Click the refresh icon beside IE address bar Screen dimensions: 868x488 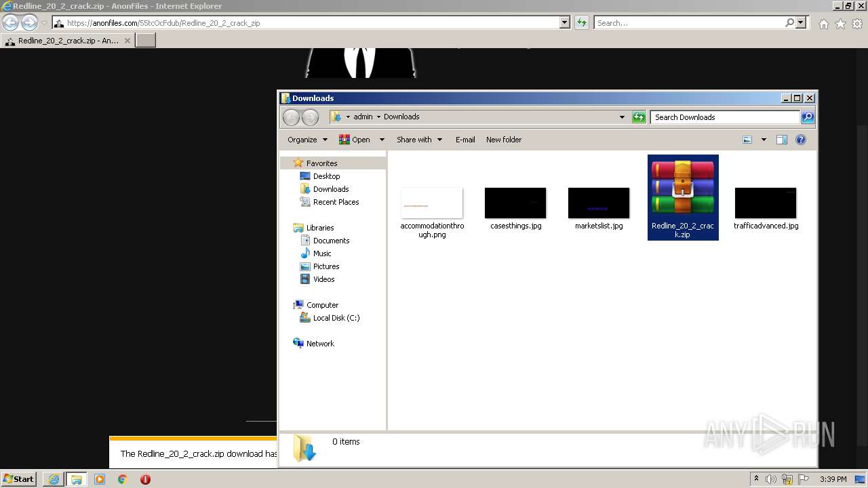point(581,22)
